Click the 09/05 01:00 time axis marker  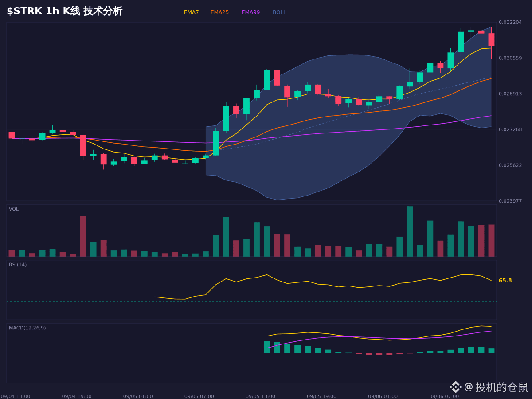pyautogui.click(x=138, y=396)
